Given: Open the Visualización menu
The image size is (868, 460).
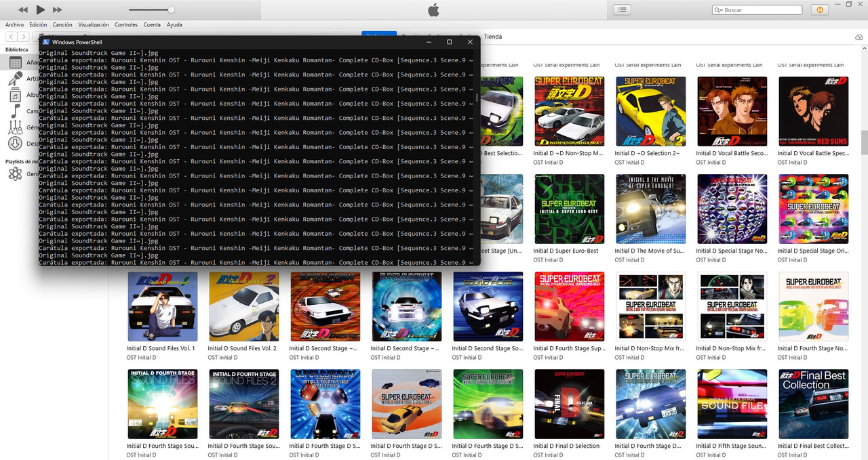Looking at the screenshot, I should click(x=94, y=24).
